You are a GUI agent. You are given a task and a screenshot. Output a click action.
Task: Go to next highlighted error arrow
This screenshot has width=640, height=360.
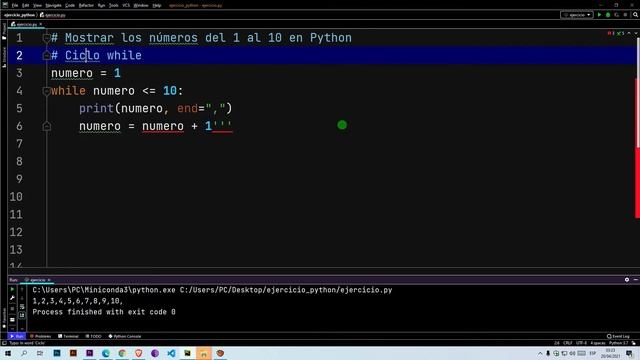click(x=636, y=33)
